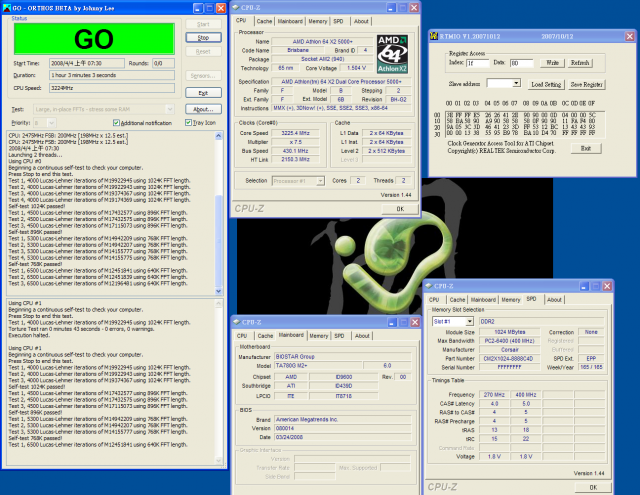Click Load Setting in RTMIO
Screen dimensions: 640x495
(546, 84)
